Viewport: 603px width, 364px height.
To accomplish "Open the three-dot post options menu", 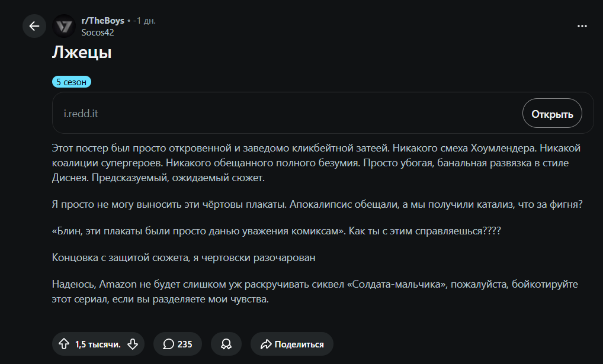I will pos(582,26).
